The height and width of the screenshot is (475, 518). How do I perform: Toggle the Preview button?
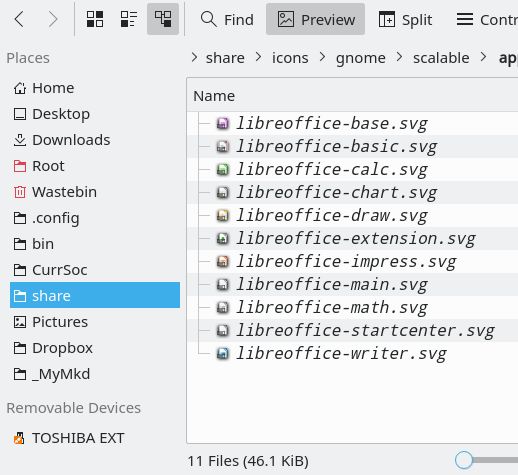coord(315,19)
